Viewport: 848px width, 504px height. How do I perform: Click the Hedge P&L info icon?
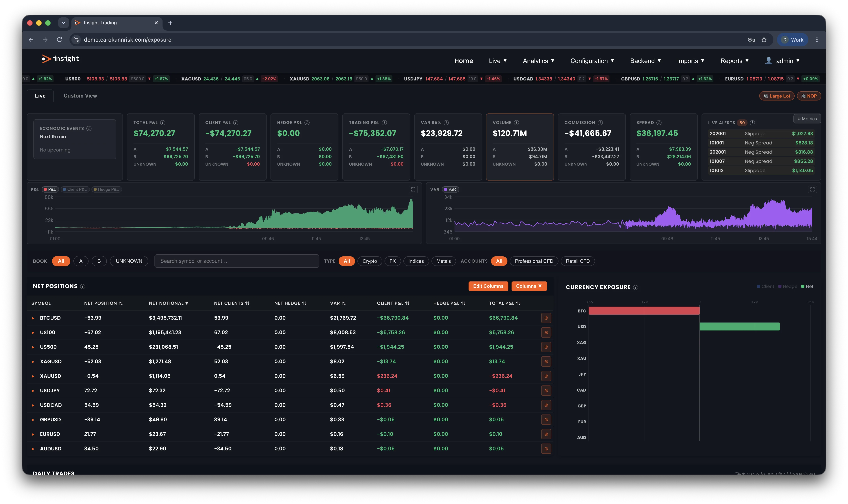pyautogui.click(x=307, y=123)
